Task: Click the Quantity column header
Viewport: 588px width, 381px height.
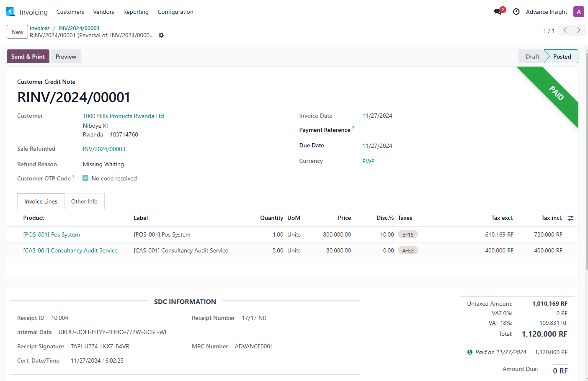Action: pyautogui.click(x=271, y=218)
